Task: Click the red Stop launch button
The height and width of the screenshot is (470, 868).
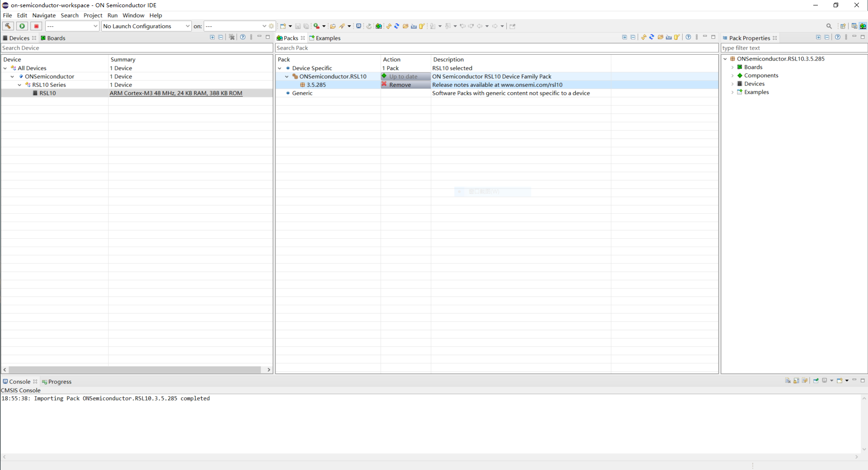Action: (x=37, y=26)
